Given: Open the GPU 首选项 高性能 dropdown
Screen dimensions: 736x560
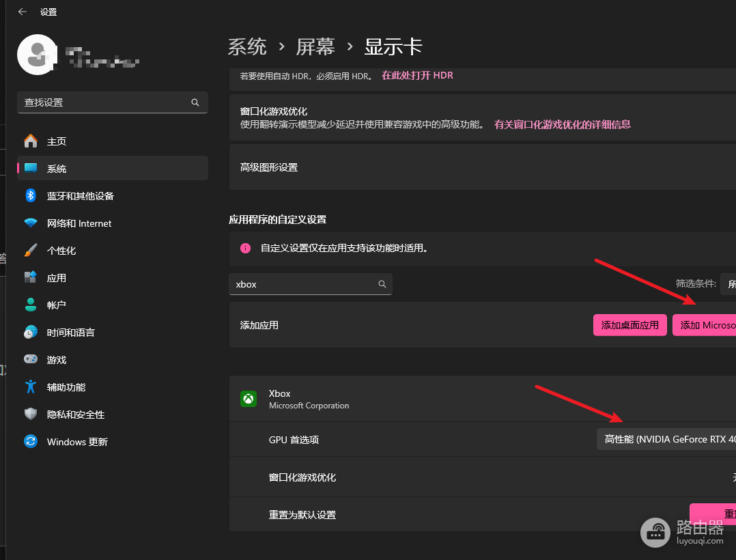Looking at the screenshot, I should [666, 439].
